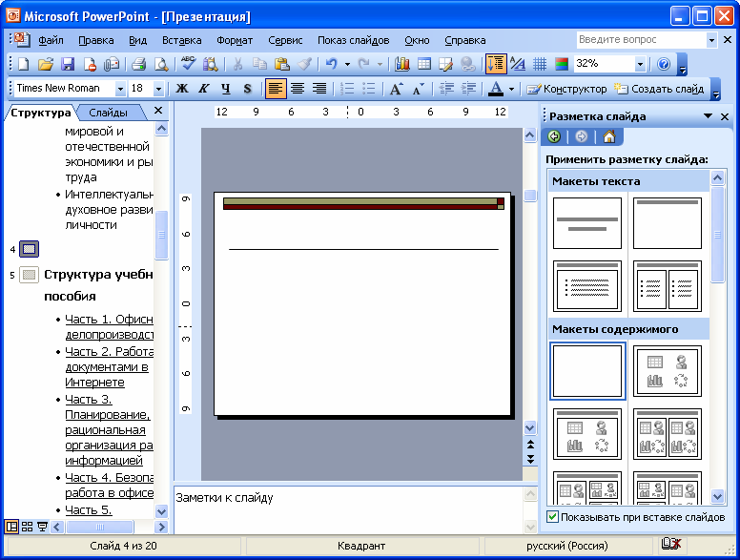Toggle Show Formatting icon

click(x=517, y=64)
